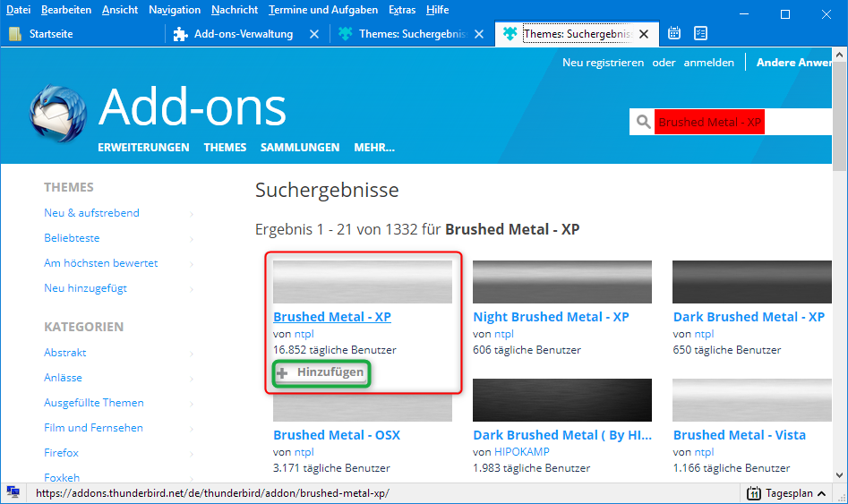Expand the Tagesplan pane arrow
Screen dimensions: 848x504
[x=821, y=493]
